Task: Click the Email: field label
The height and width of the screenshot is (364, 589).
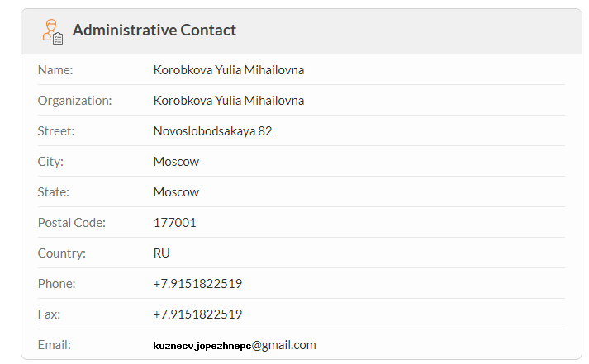Action: [54, 345]
